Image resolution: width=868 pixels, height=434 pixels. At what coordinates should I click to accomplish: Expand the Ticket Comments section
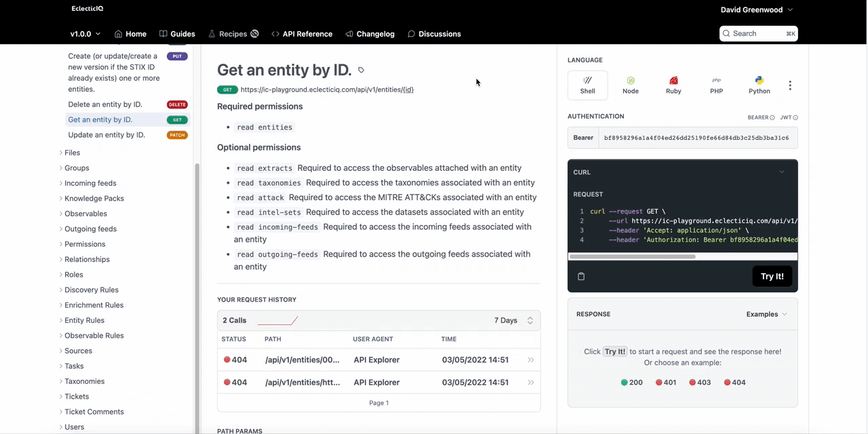(x=92, y=412)
